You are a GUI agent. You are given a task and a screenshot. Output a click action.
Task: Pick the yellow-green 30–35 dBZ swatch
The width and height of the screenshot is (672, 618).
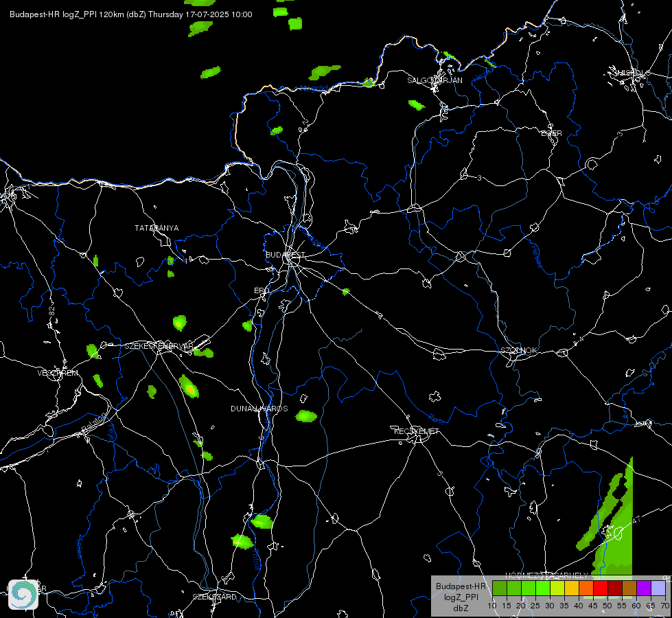click(557, 588)
